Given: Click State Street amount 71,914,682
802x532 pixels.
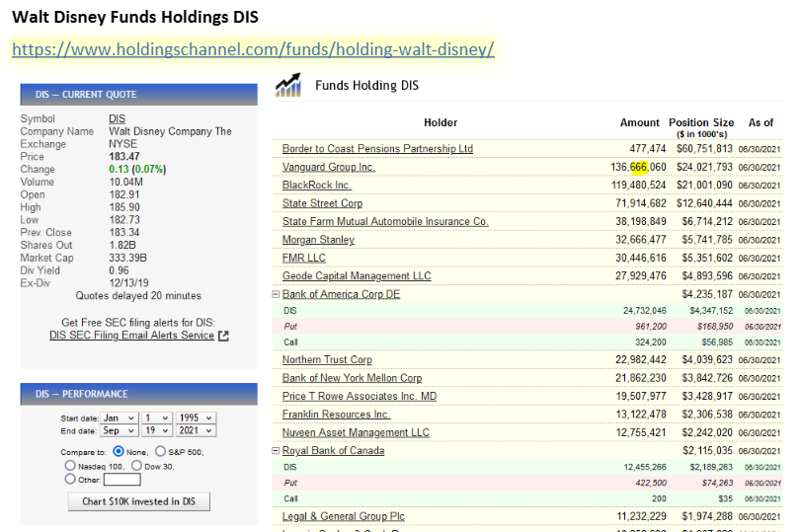Looking at the screenshot, I should point(641,203).
